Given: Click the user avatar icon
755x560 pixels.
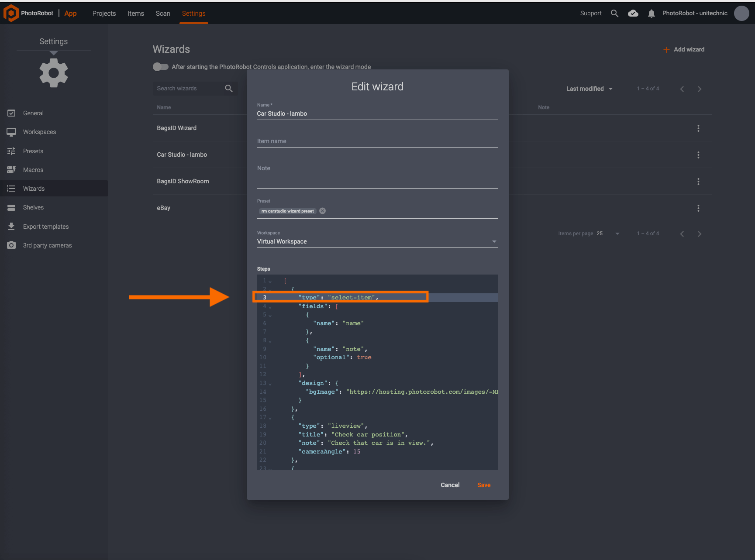Looking at the screenshot, I should (741, 14).
